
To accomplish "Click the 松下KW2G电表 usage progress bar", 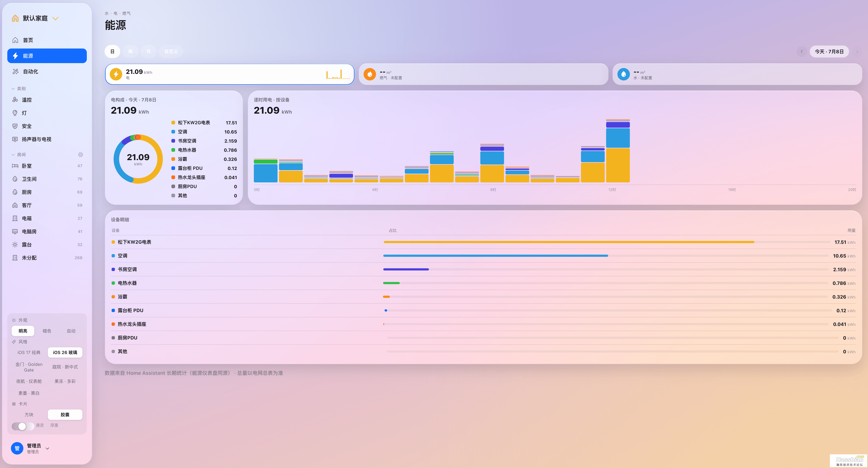I will 607,242.
